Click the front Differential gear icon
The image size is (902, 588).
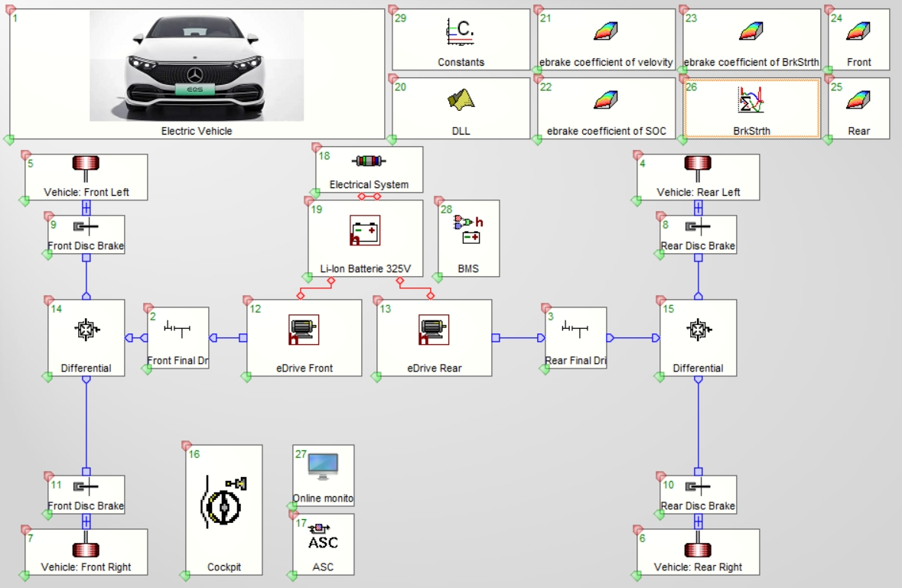pyautogui.click(x=86, y=330)
